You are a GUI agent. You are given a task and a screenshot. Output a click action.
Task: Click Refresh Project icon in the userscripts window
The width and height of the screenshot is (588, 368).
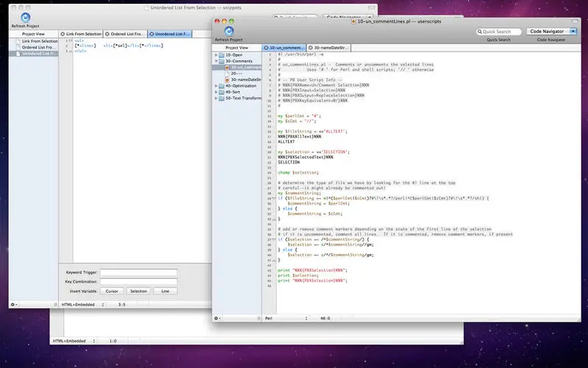coord(229,31)
